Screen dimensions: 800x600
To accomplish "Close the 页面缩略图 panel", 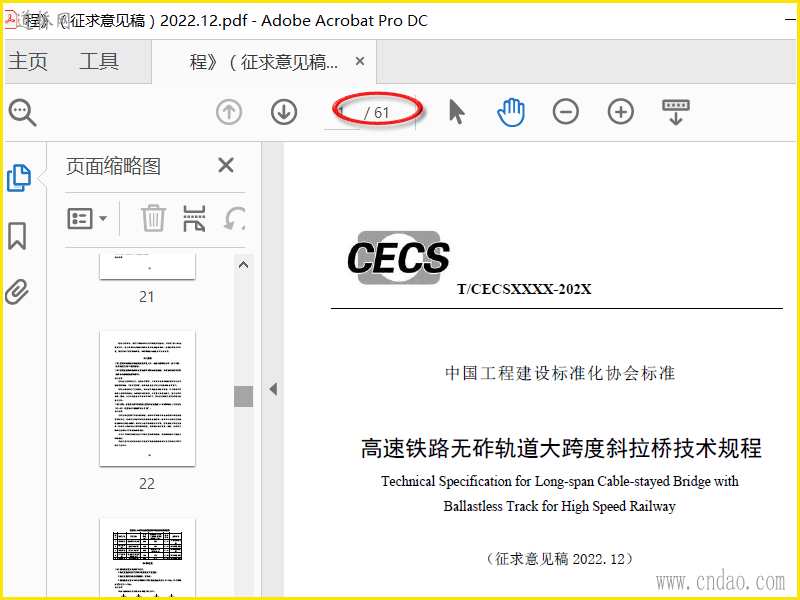I will point(226,165).
